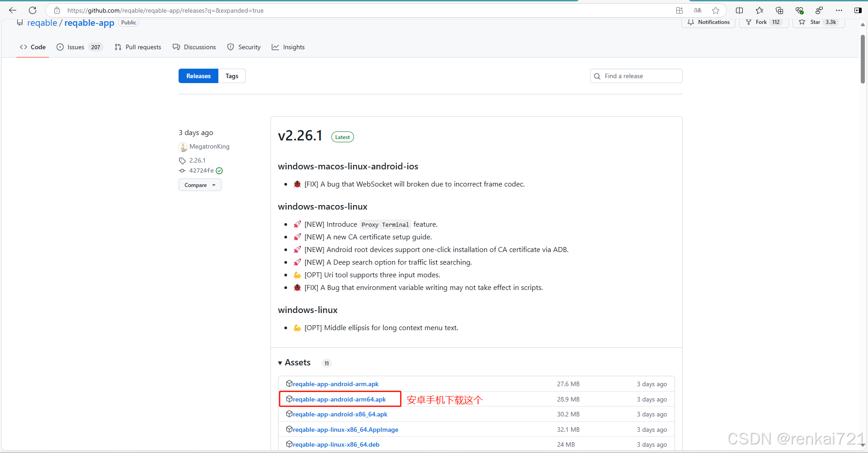Click the 27.6 MB file size
This screenshot has width=868, height=453.
click(568, 384)
